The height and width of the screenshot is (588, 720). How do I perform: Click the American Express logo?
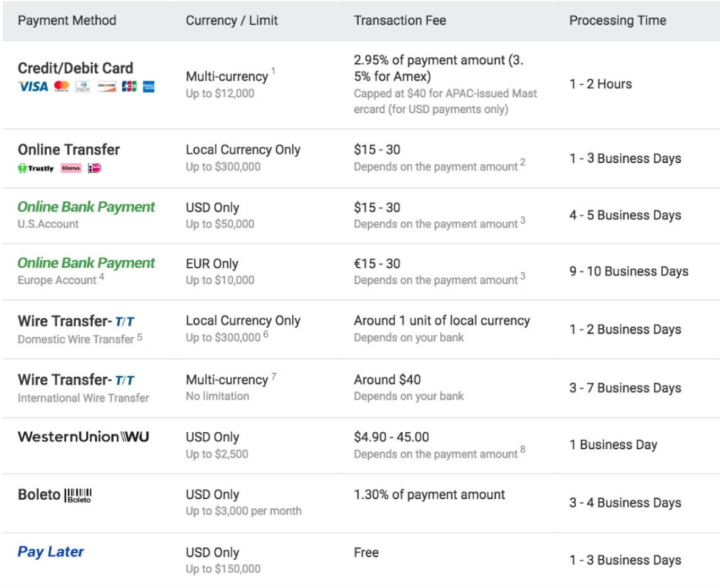(x=148, y=86)
